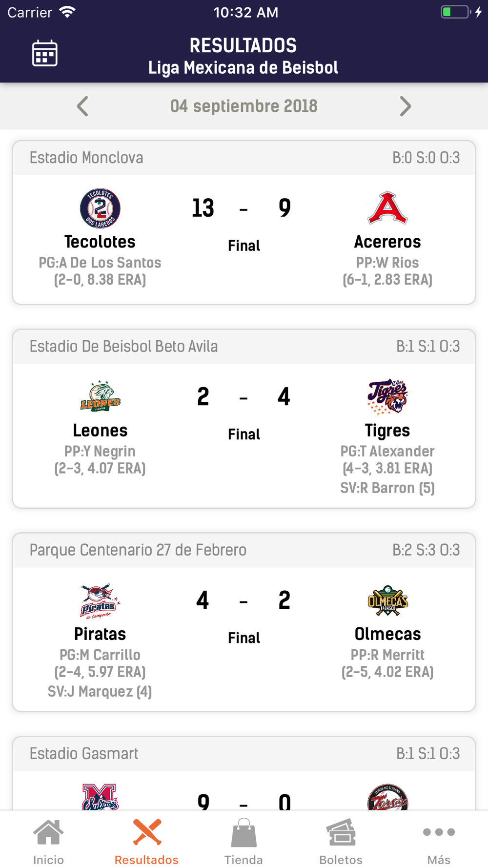Screen dimensions: 488x868
Task: Tap the Acereros team logo
Action: [x=387, y=208]
